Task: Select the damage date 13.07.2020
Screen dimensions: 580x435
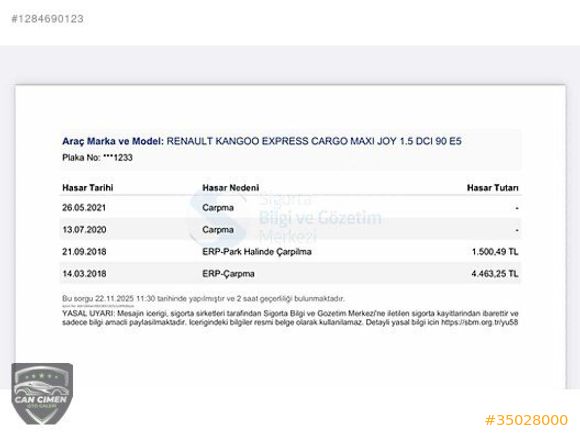Action: coord(84,230)
